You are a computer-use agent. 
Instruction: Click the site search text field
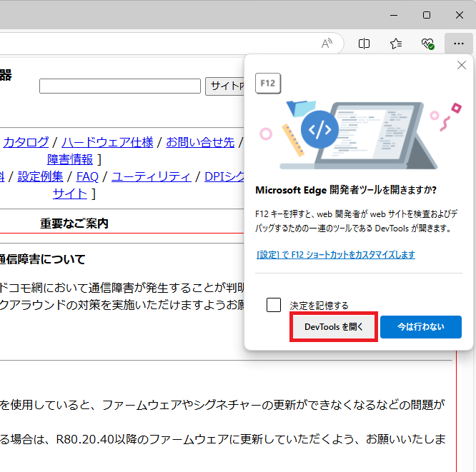pyautogui.click(x=120, y=86)
